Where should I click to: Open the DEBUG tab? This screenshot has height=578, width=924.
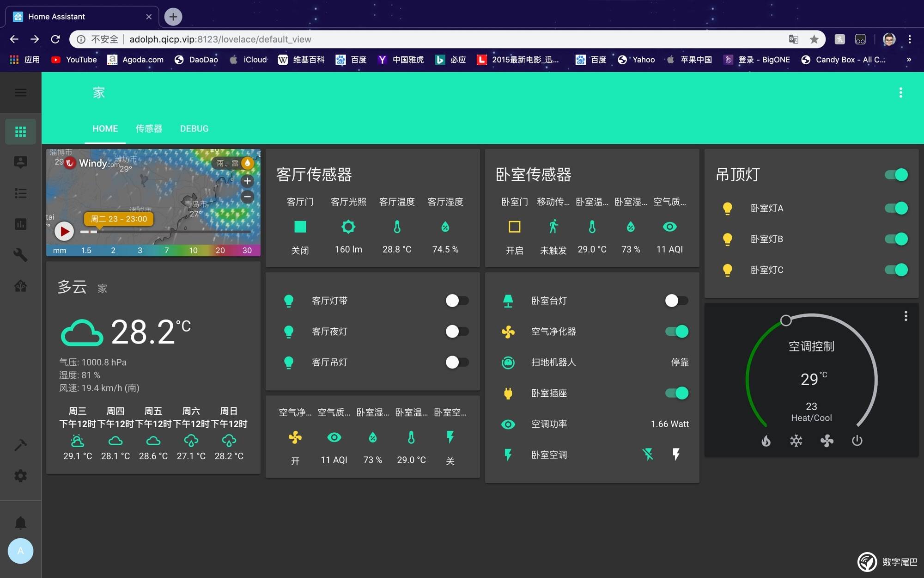click(194, 129)
